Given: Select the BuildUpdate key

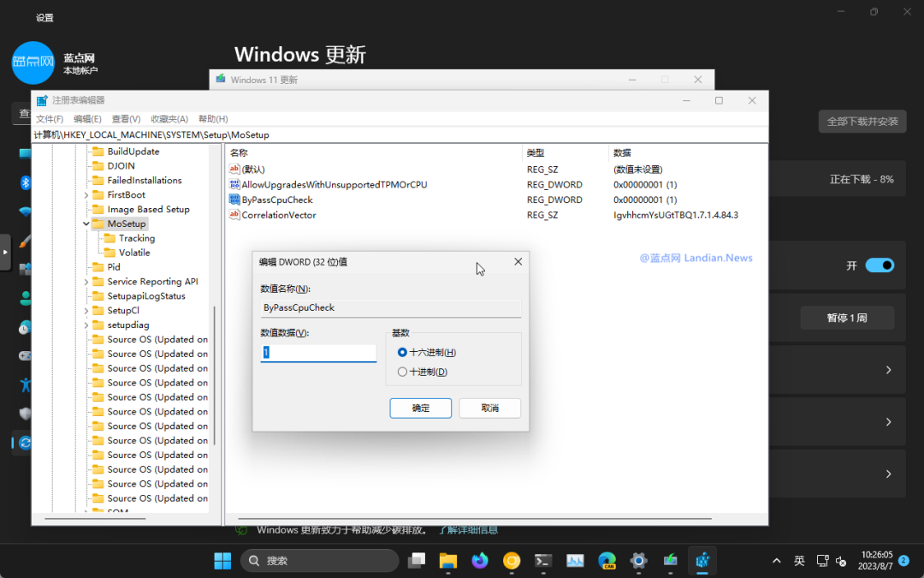Looking at the screenshot, I should pos(133,152).
